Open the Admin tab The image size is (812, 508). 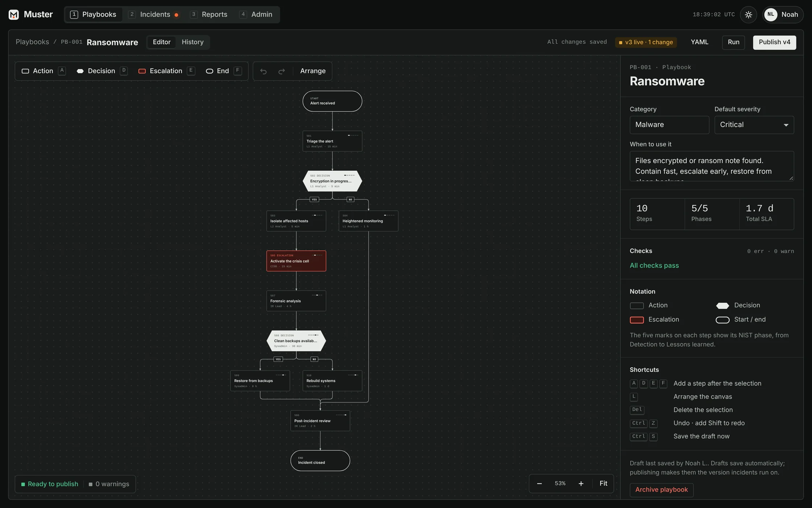256,15
